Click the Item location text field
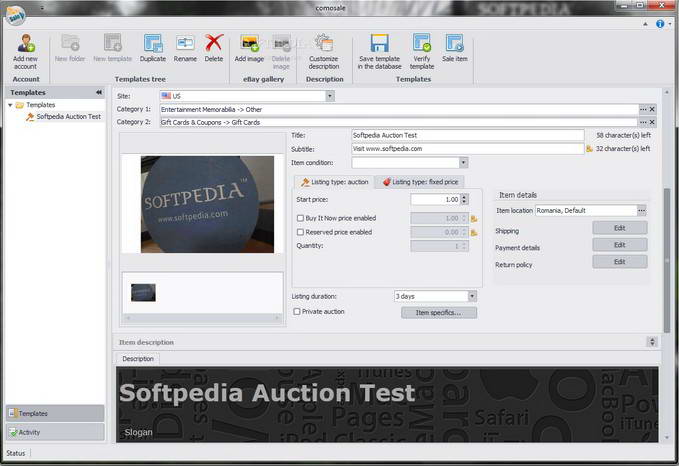 click(x=586, y=210)
